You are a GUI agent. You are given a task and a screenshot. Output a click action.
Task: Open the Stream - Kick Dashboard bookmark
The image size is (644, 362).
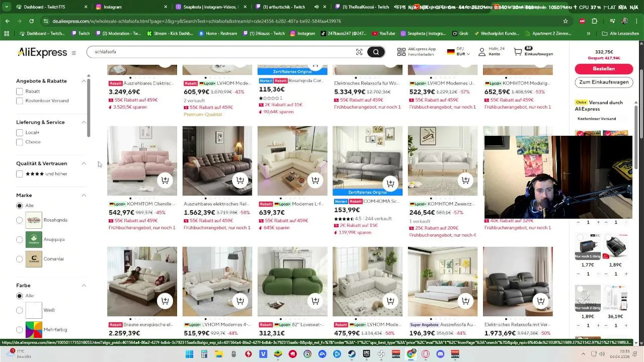click(x=170, y=33)
